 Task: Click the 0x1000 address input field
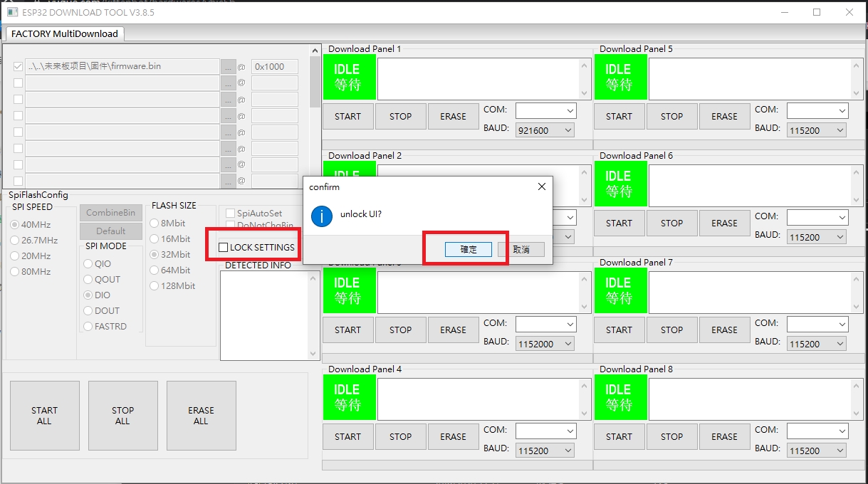[274, 66]
